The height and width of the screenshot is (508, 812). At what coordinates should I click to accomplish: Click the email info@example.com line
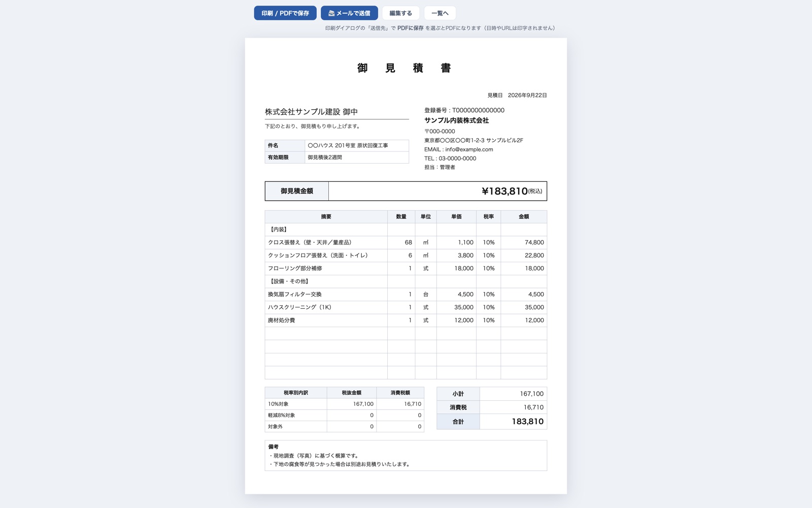(x=459, y=149)
